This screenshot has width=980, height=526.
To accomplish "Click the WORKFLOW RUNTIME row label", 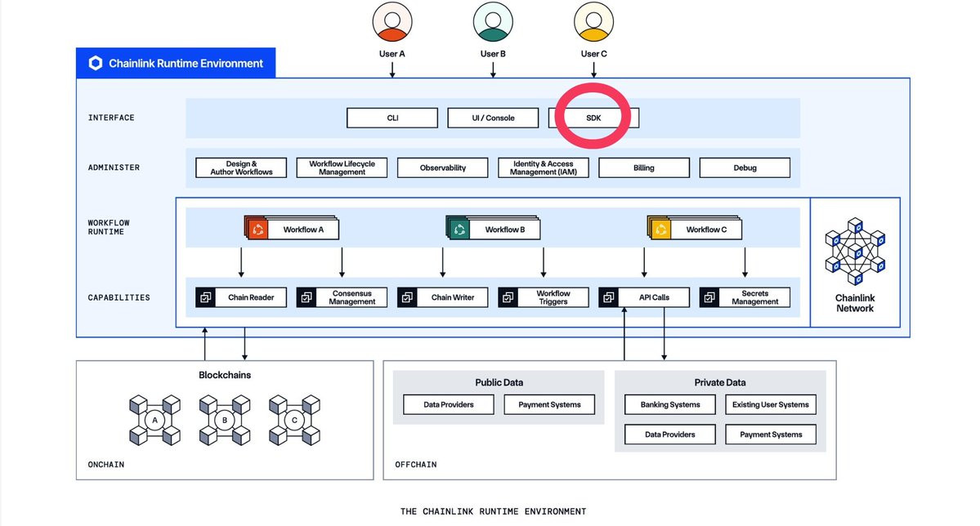I will (109, 227).
